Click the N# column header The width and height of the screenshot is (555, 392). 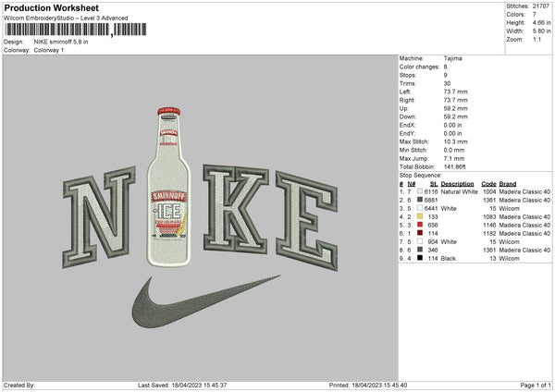(x=412, y=184)
